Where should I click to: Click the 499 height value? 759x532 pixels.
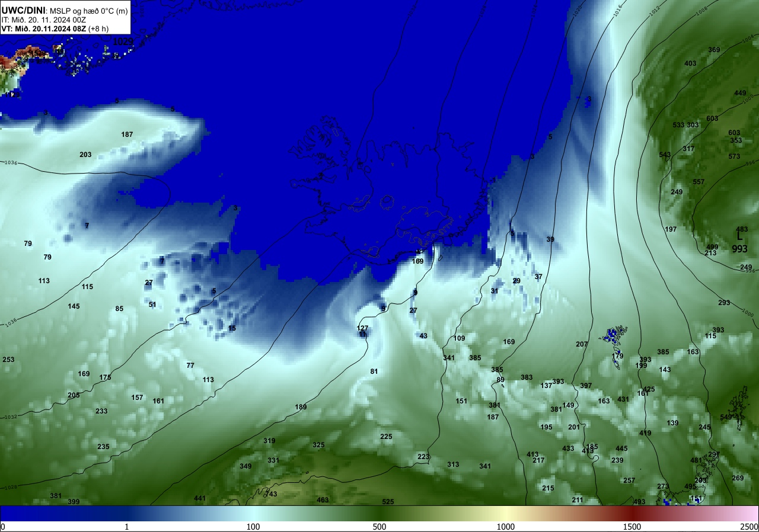(712, 247)
